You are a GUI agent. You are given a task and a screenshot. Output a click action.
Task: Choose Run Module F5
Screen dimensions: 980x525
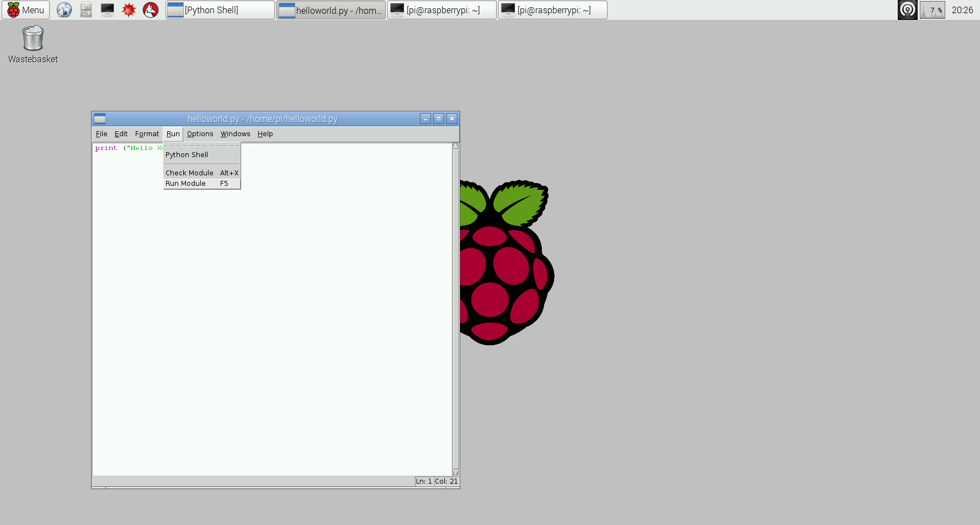[x=202, y=184]
